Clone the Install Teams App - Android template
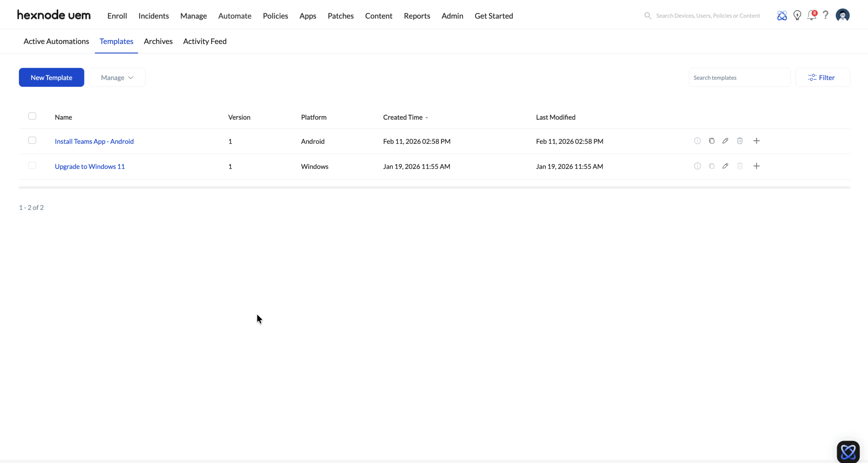This screenshot has height=463, width=868. pyautogui.click(x=711, y=141)
